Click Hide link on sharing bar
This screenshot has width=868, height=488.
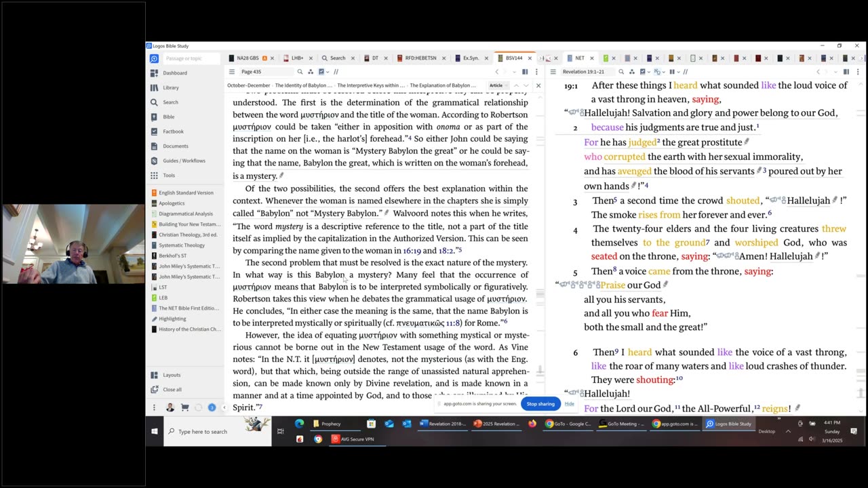point(570,404)
